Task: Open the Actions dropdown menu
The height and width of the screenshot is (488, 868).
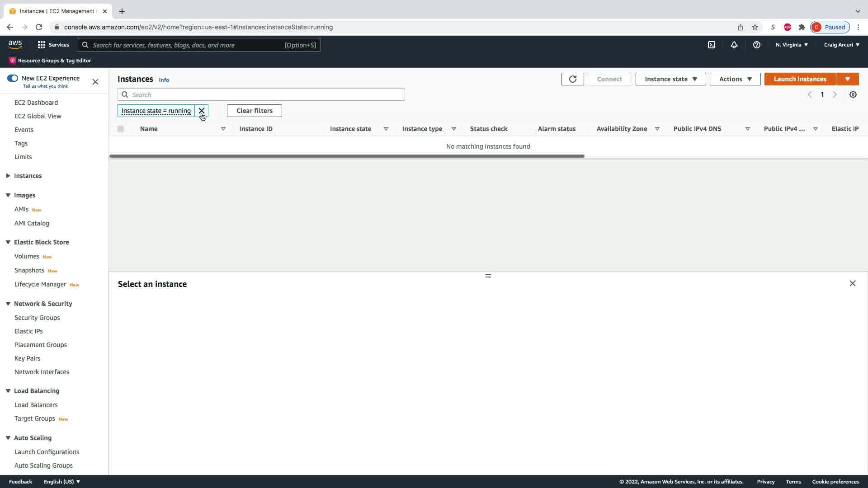Action: 735,79
